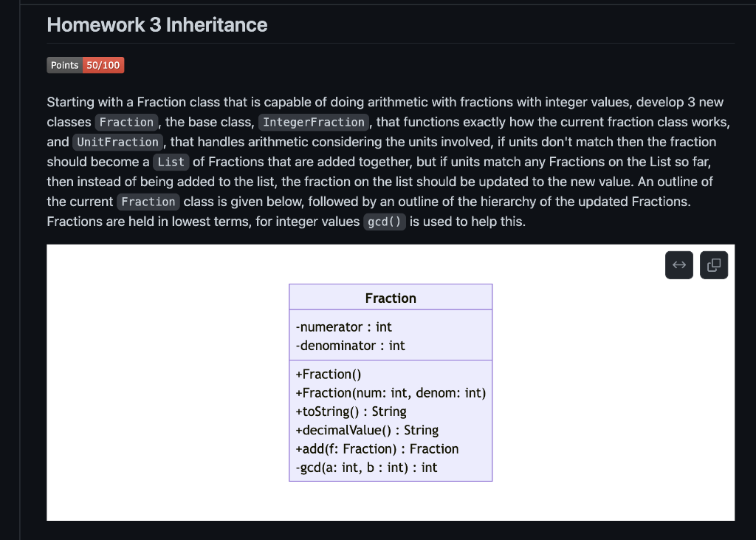Click the Fraction() constructor entry
The width and height of the screenshot is (756, 540).
click(328, 374)
